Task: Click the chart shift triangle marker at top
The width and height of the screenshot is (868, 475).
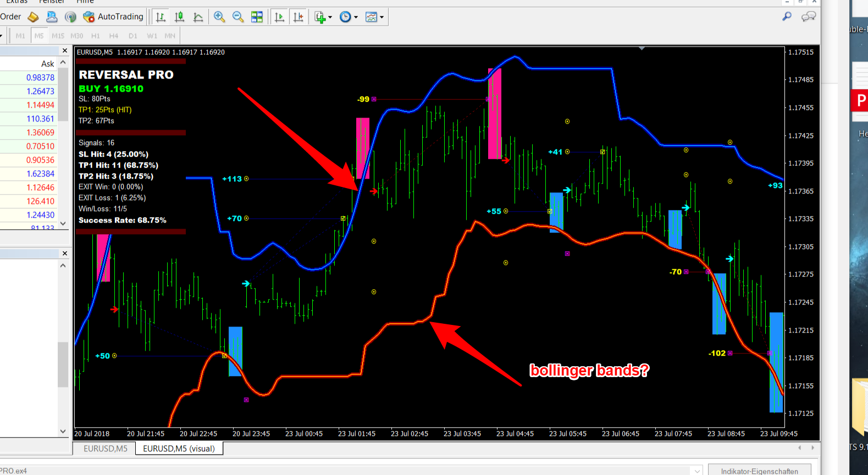Action: click(641, 49)
